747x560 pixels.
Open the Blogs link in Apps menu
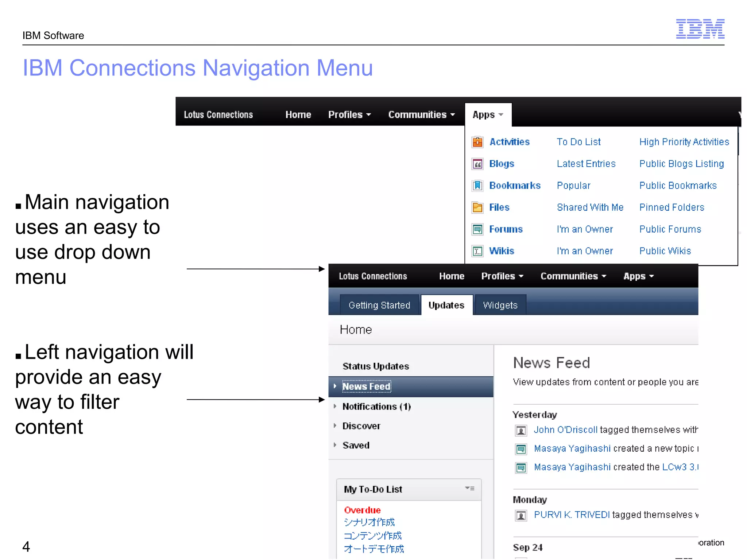click(502, 164)
